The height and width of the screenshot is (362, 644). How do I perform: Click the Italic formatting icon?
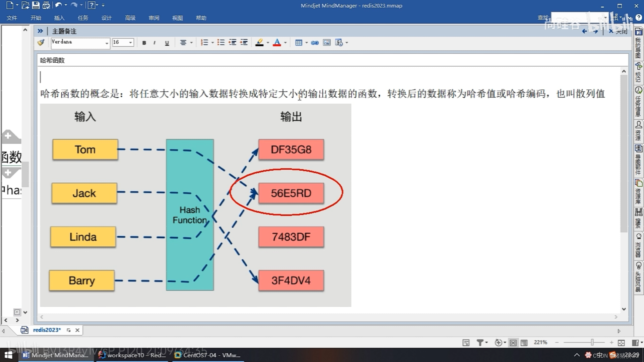(155, 43)
